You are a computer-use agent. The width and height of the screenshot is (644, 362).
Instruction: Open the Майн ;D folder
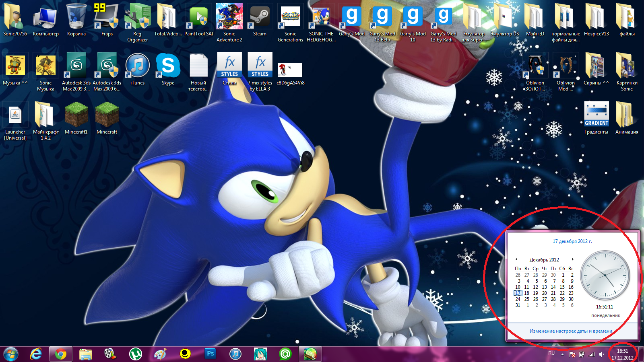pos(535,20)
